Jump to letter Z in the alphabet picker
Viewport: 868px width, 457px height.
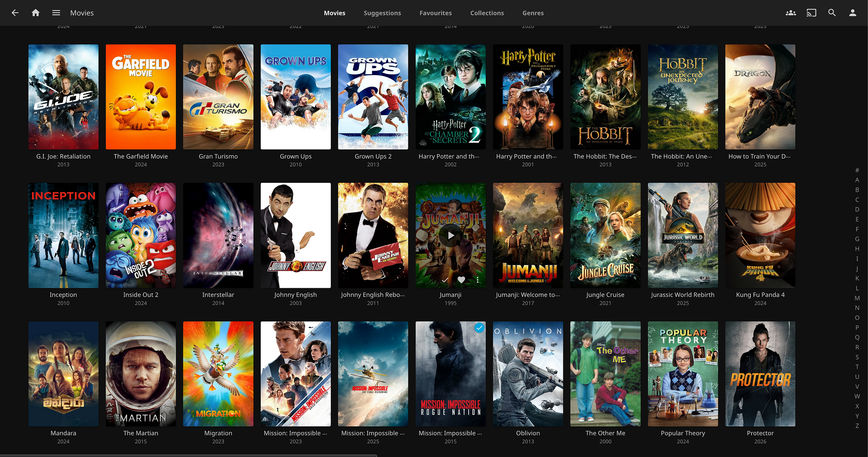pos(857,426)
